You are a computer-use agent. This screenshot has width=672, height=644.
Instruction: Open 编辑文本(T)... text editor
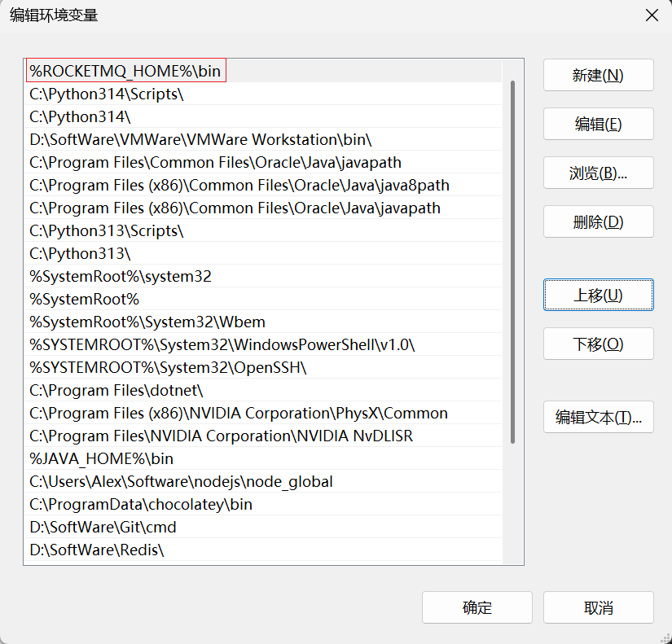point(598,417)
